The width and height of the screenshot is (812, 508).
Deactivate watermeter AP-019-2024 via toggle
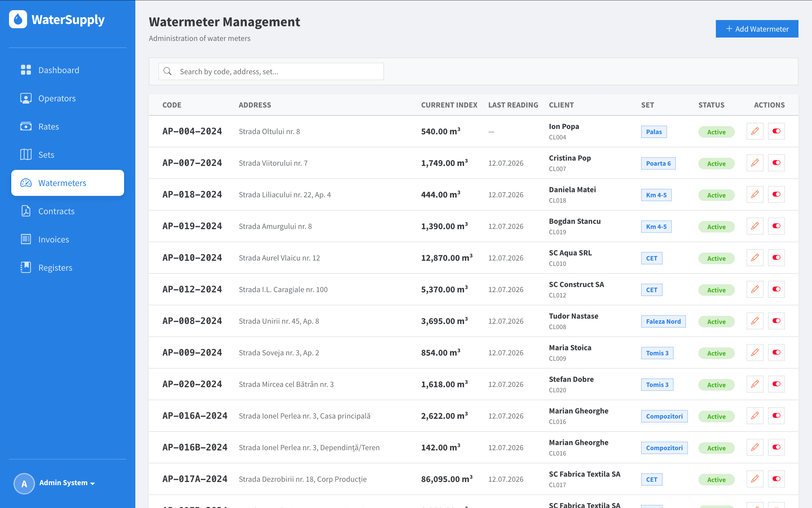tap(776, 226)
